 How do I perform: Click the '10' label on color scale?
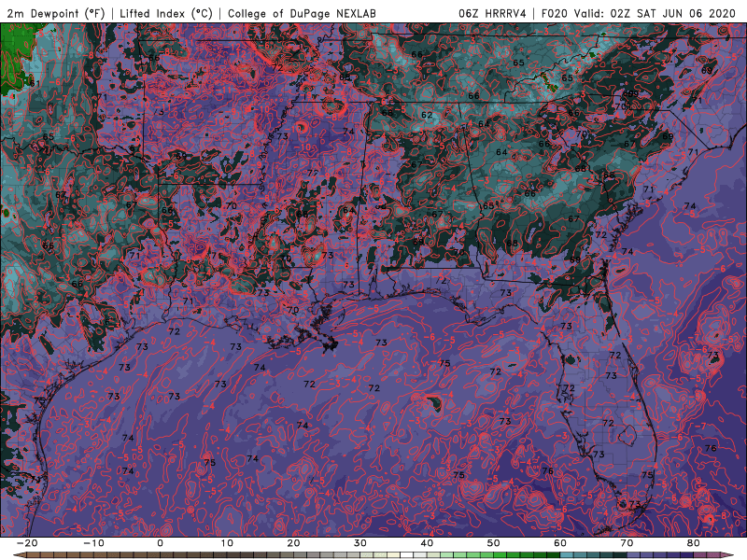click(x=227, y=543)
